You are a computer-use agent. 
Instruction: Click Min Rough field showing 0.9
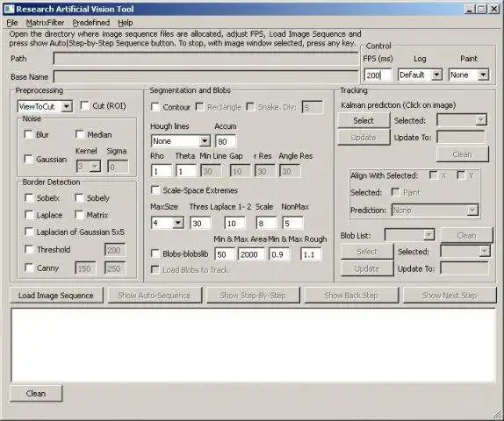(279, 254)
